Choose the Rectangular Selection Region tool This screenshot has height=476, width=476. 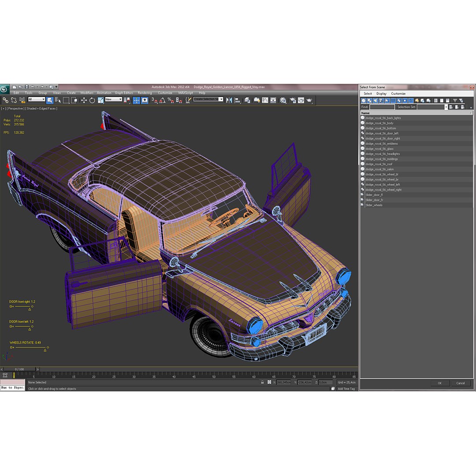[66, 100]
